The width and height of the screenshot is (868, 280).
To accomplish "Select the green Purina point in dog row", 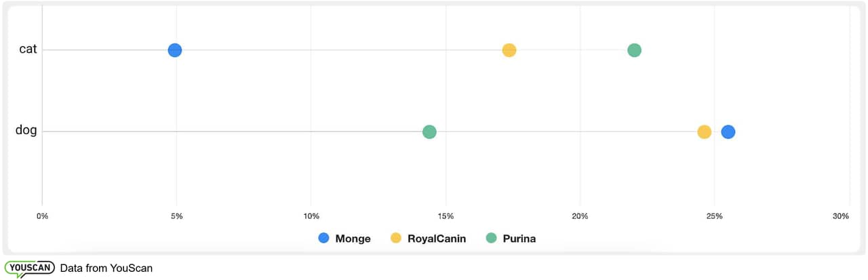I will (429, 132).
